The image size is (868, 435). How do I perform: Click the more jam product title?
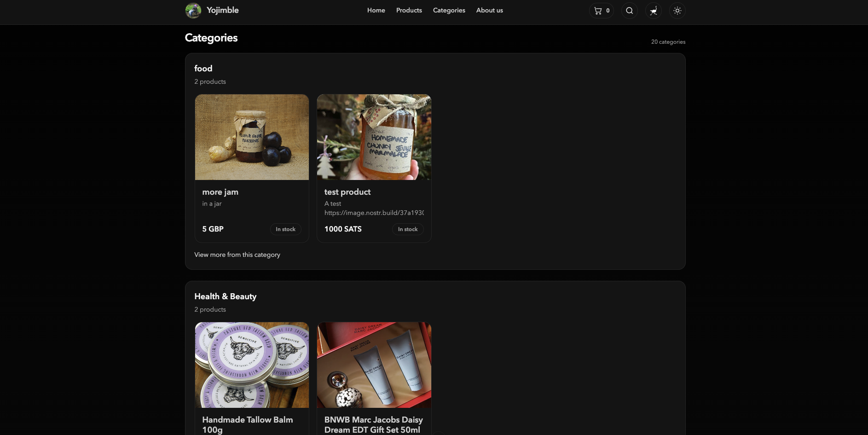tap(220, 192)
